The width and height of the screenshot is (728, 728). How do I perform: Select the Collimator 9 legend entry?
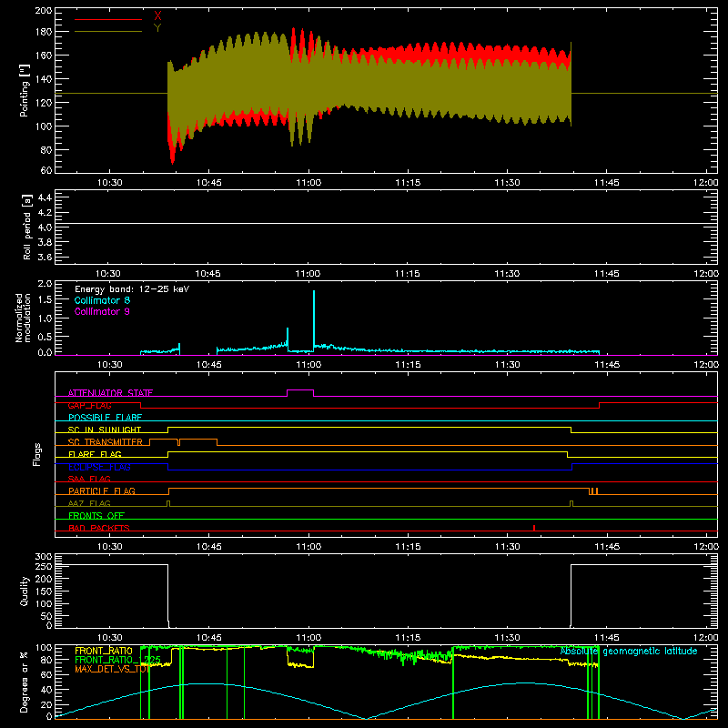coord(102,311)
